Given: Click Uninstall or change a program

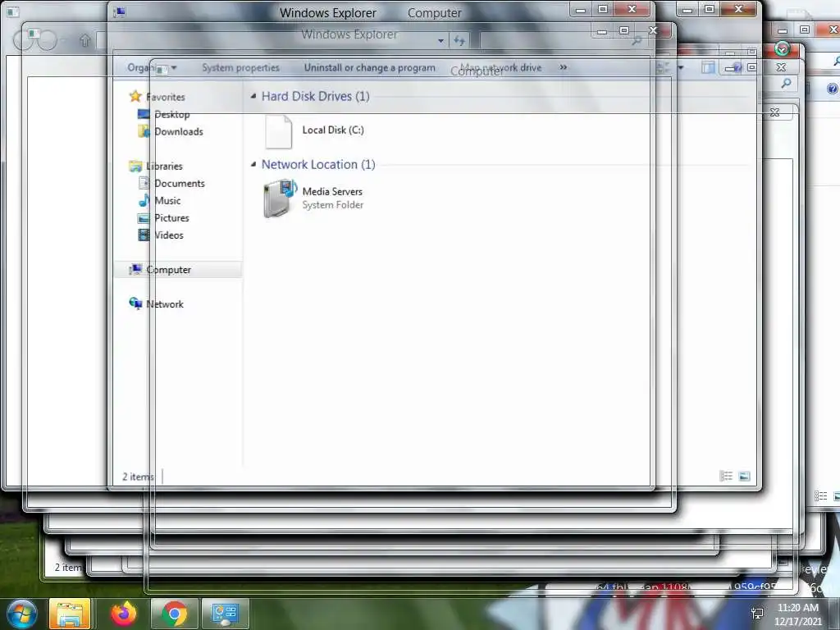Looking at the screenshot, I should click(370, 67).
